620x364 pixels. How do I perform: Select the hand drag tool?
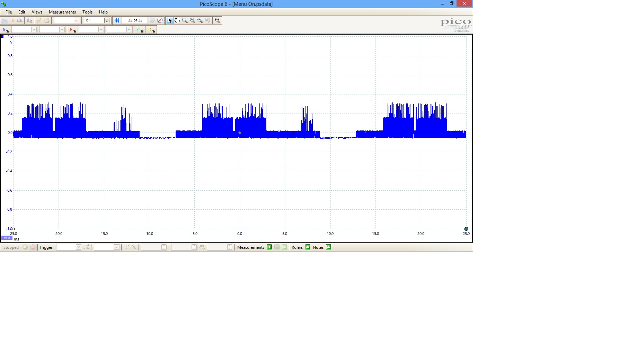[177, 20]
